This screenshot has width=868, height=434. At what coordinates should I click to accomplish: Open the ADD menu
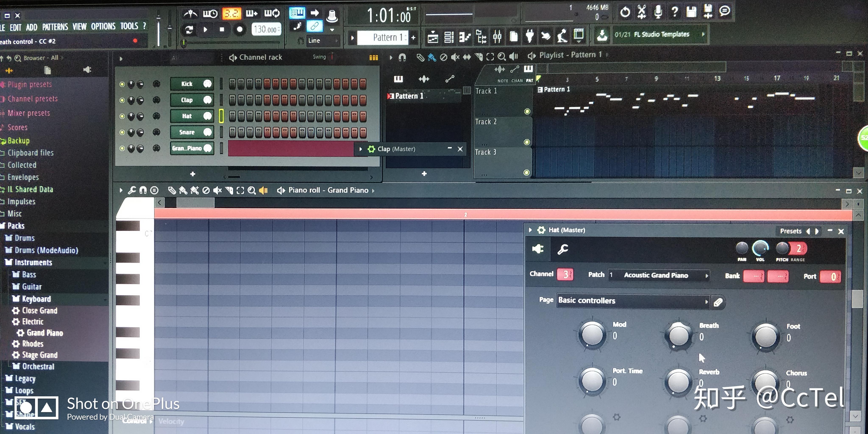(32, 27)
